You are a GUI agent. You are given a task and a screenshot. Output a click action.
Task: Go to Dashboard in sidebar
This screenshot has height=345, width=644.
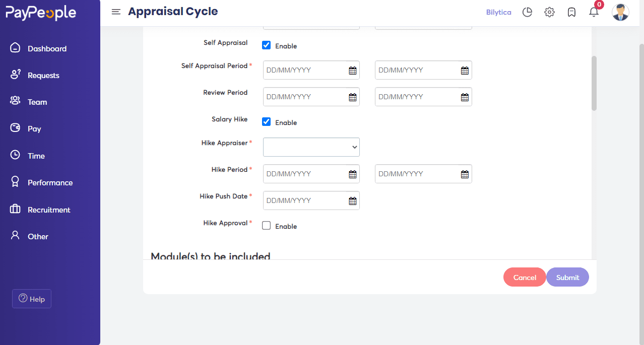tap(47, 49)
